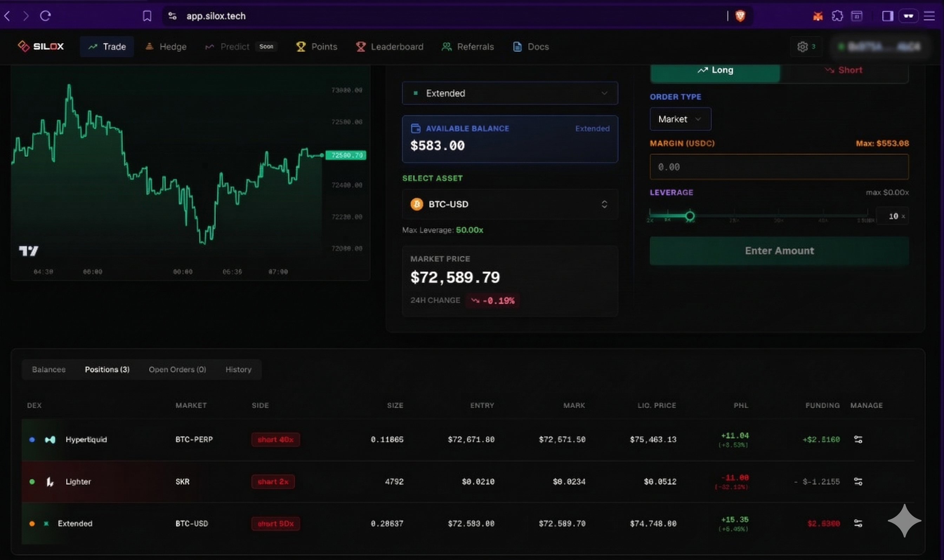The image size is (944, 560).
Task: Click the browser bookmark icon
Action: coord(147,16)
